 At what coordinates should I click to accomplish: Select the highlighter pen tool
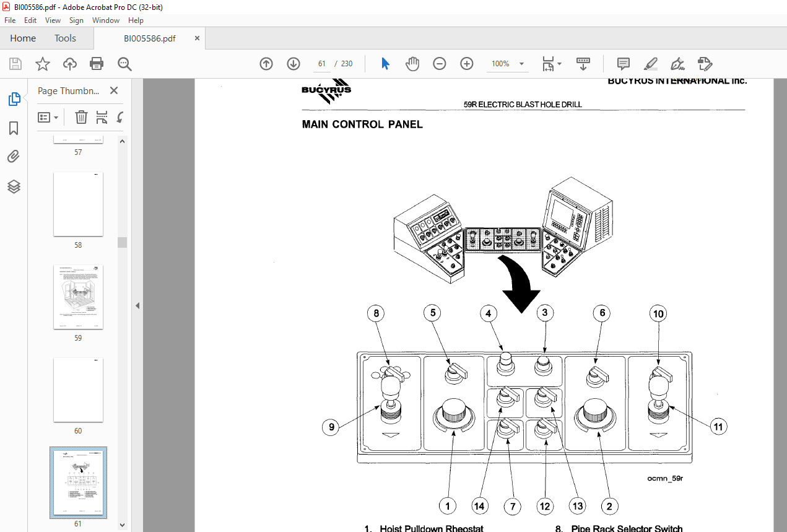tap(651, 64)
